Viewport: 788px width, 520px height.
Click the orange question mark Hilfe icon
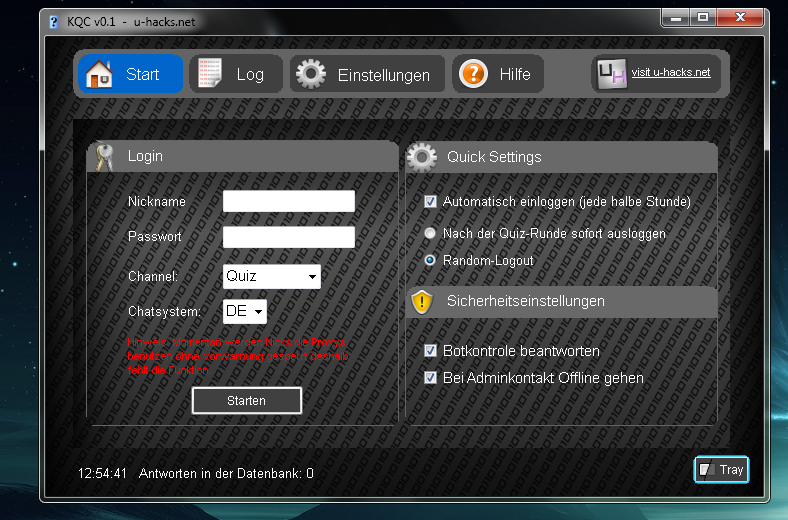pos(473,75)
